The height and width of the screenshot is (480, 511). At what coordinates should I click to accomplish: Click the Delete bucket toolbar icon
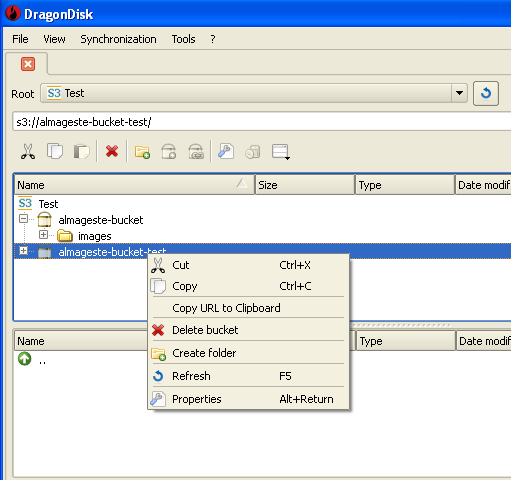click(x=196, y=152)
